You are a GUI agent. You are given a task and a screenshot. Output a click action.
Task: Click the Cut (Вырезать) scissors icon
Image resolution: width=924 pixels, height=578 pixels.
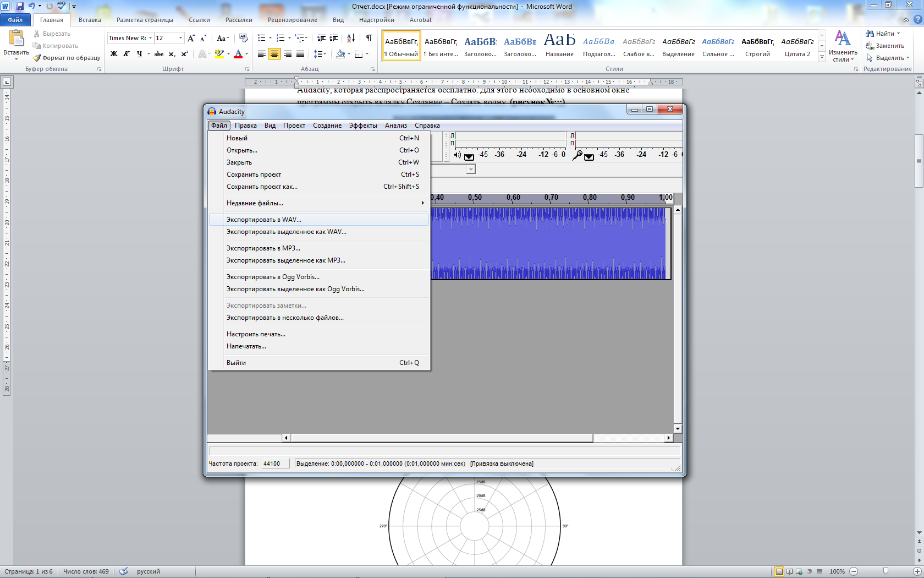[37, 34]
